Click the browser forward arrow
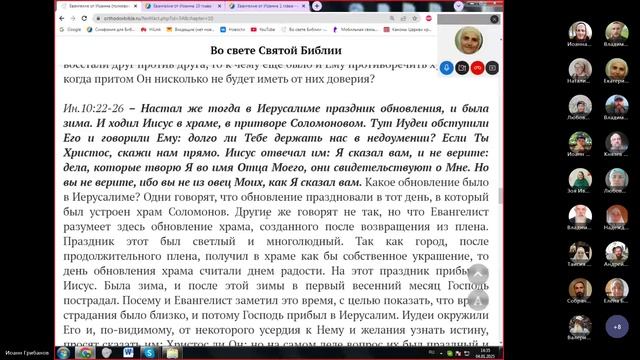The height and width of the screenshot is (360, 640). [73, 18]
